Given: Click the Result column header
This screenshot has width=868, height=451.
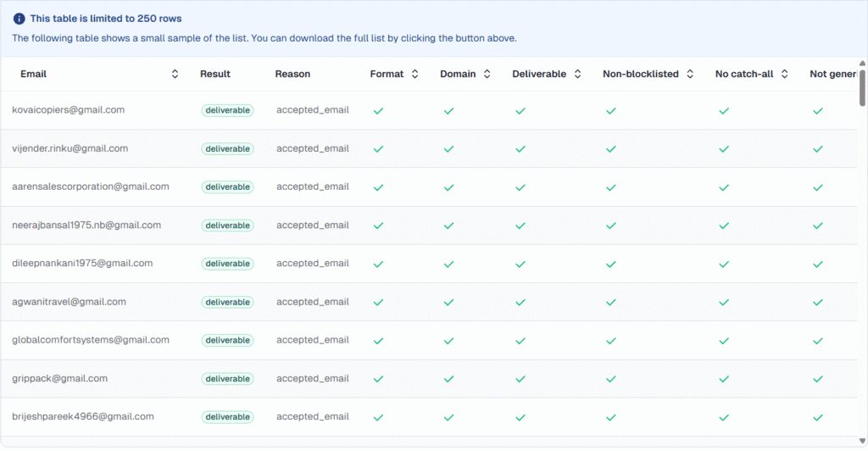Looking at the screenshot, I should tap(215, 75).
